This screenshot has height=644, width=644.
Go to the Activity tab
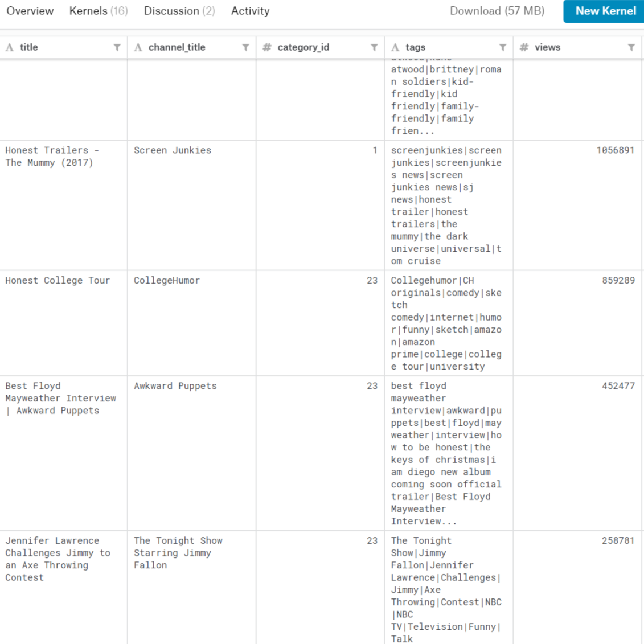click(x=251, y=11)
